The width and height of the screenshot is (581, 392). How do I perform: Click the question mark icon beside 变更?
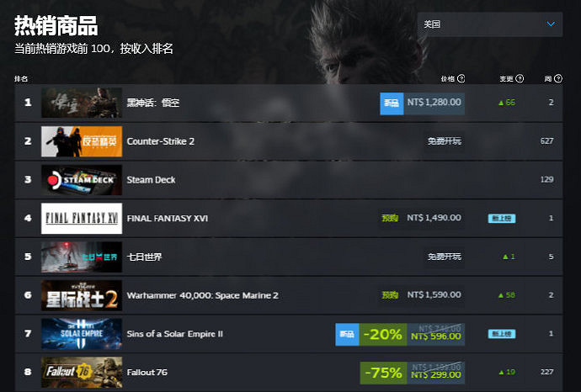click(520, 78)
